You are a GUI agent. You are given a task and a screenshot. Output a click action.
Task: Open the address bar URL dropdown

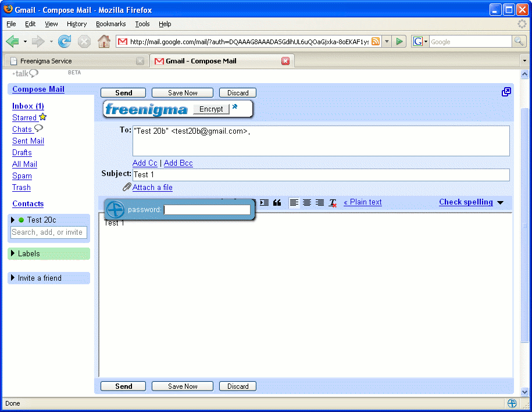coord(387,42)
